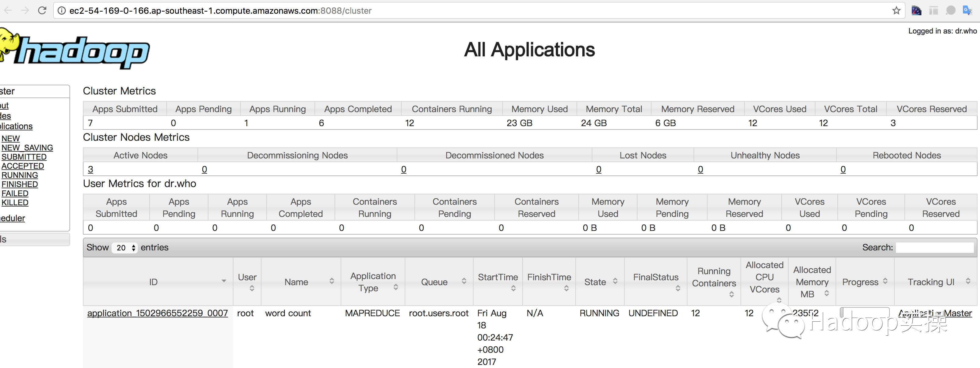Click the Lost Nodes count 0
This screenshot has height=368, width=980.
(599, 170)
